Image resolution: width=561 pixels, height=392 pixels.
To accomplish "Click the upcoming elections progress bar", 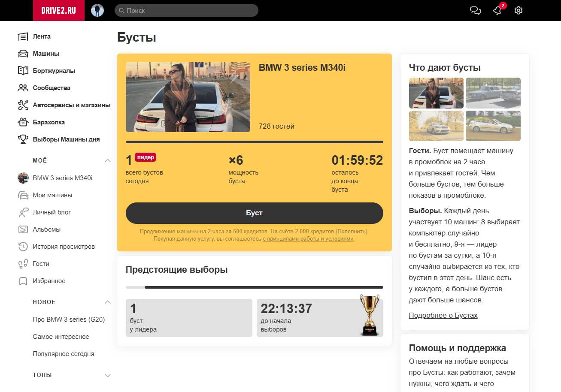I will coord(255,287).
